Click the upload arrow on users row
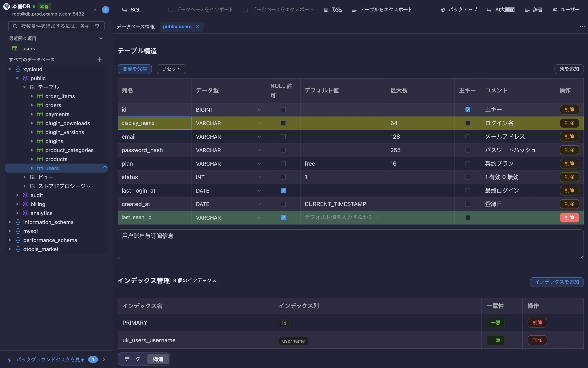This screenshot has width=588, height=368. click(x=105, y=168)
